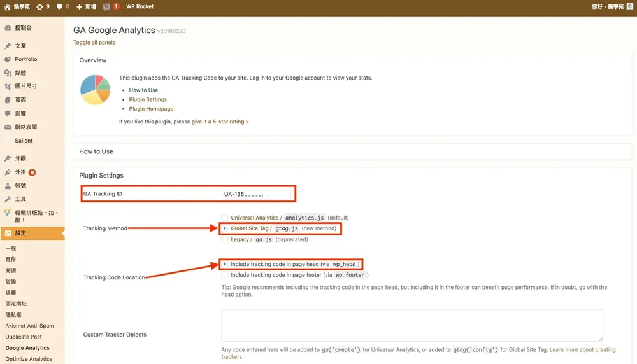This screenshot has height=364, width=637.
Task: Open the Dashboard gauge icon in sidebar
Action: [8, 28]
